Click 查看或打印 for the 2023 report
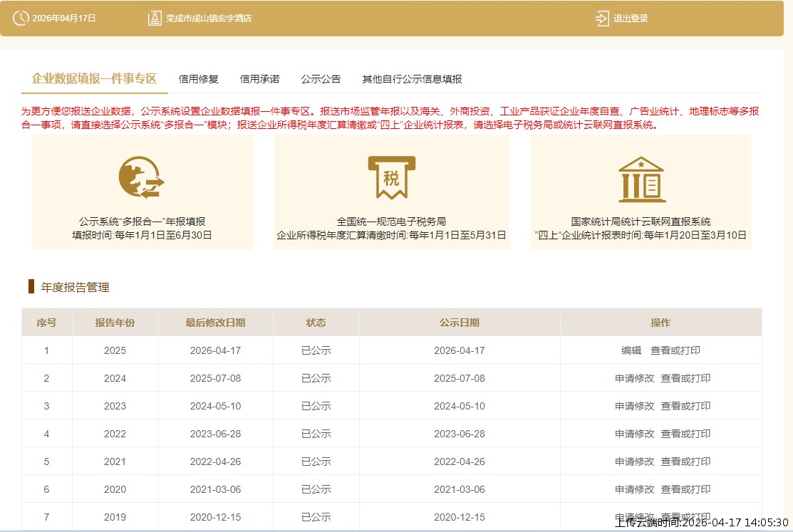The height and width of the screenshot is (532, 793). (686, 405)
